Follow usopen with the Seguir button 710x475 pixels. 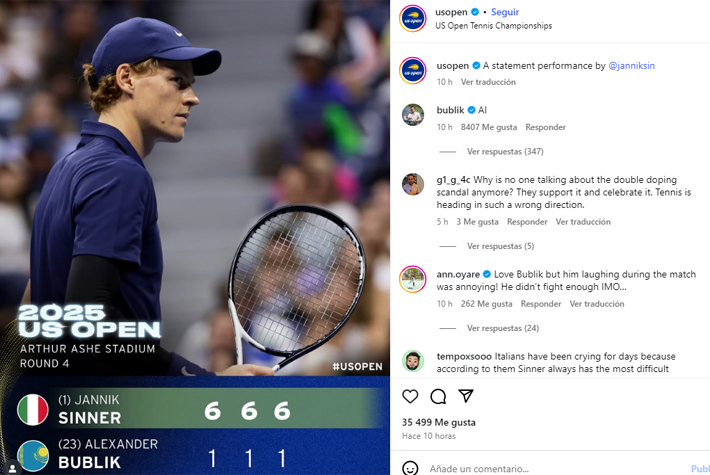(x=505, y=12)
